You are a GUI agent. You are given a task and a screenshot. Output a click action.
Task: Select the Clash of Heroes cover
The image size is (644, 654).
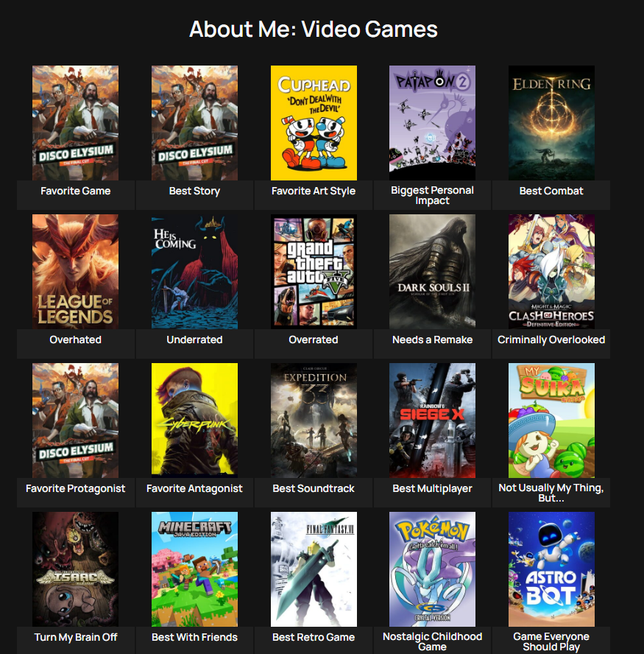click(x=551, y=272)
